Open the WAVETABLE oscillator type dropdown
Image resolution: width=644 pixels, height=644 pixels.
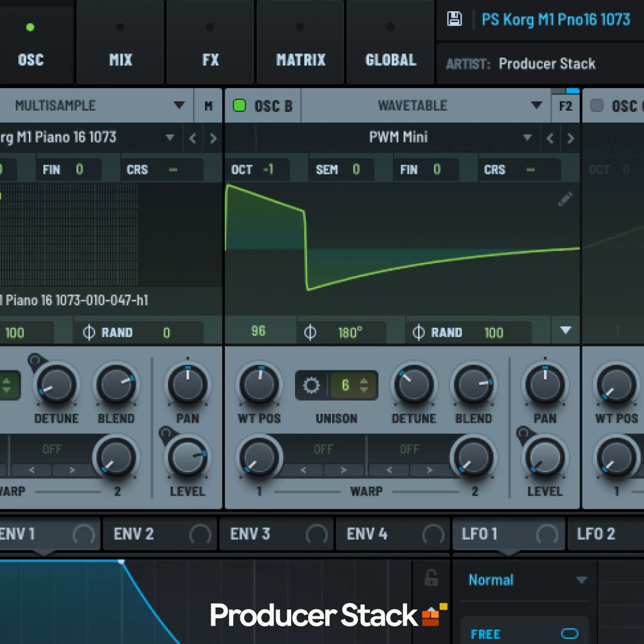pyautogui.click(x=536, y=105)
